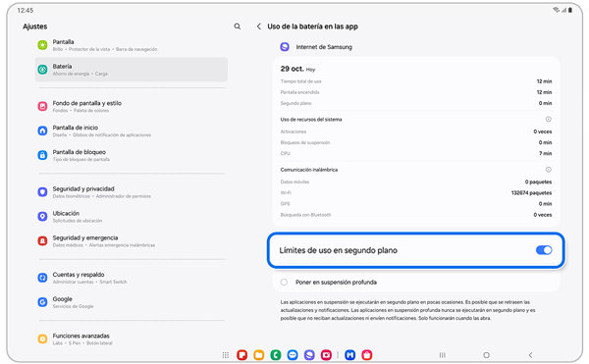Tap the battery indicator in status bar

pyautogui.click(x=570, y=10)
